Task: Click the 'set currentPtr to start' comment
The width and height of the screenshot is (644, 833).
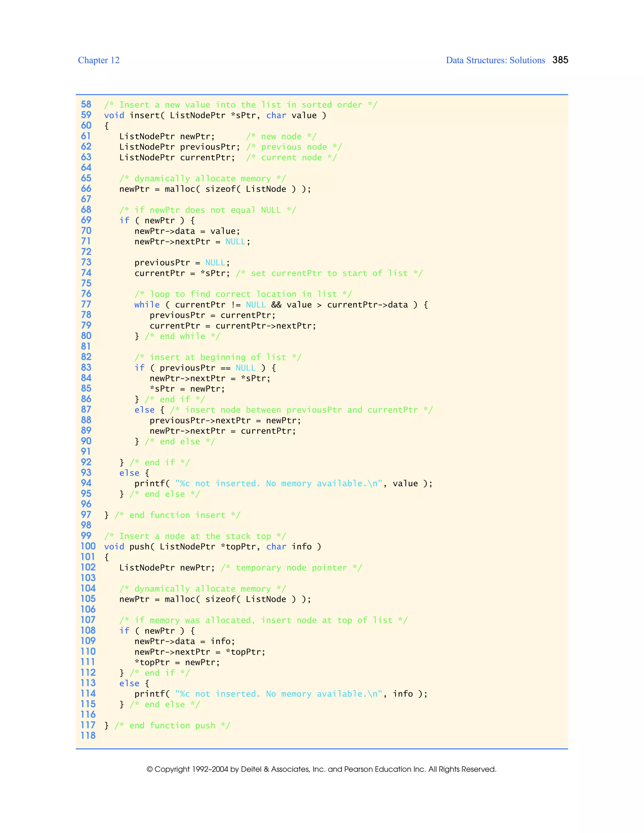Action: click(329, 273)
